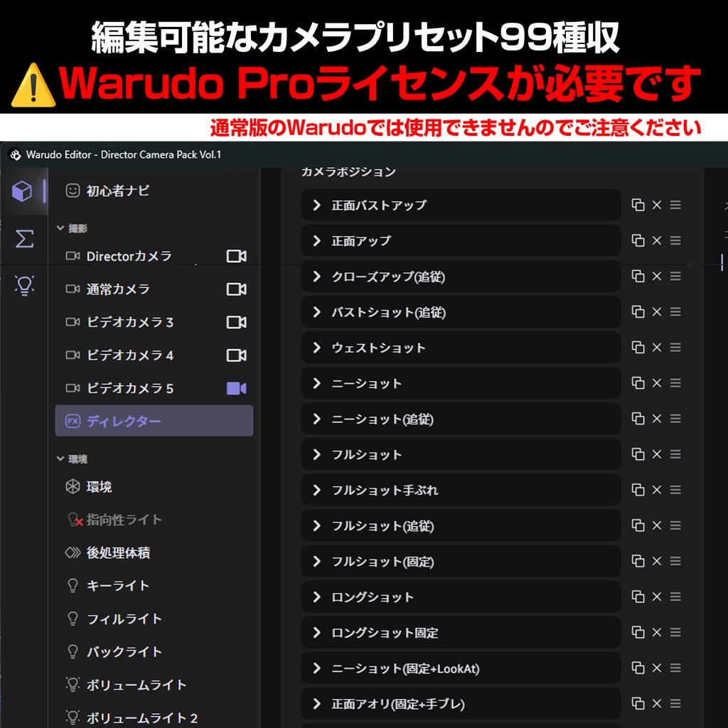Open the lightbulb sidebar tab

[24, 285]
